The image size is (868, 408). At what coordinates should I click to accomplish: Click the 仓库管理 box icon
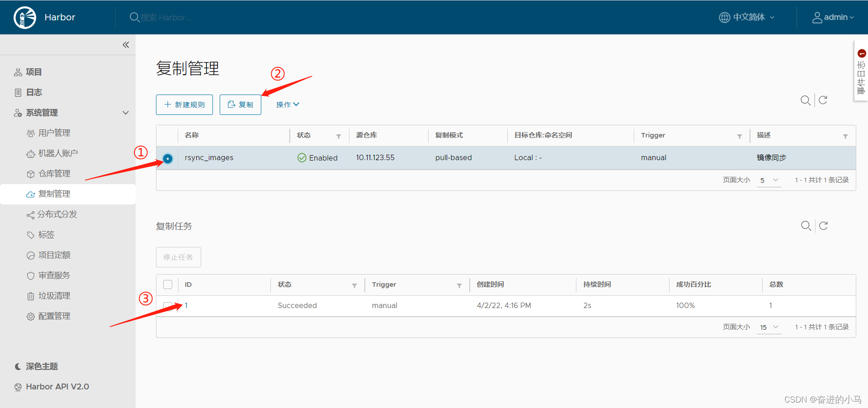(31, 174)
